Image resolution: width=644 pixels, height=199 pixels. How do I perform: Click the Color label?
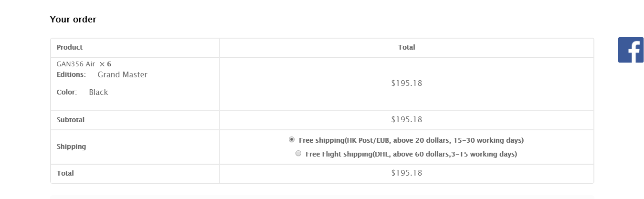click(67, 92)
